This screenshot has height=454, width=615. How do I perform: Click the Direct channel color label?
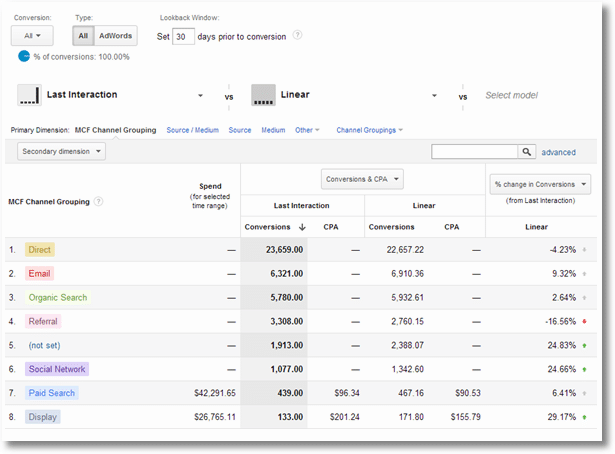pyautogui.click(x=40, y=249)
